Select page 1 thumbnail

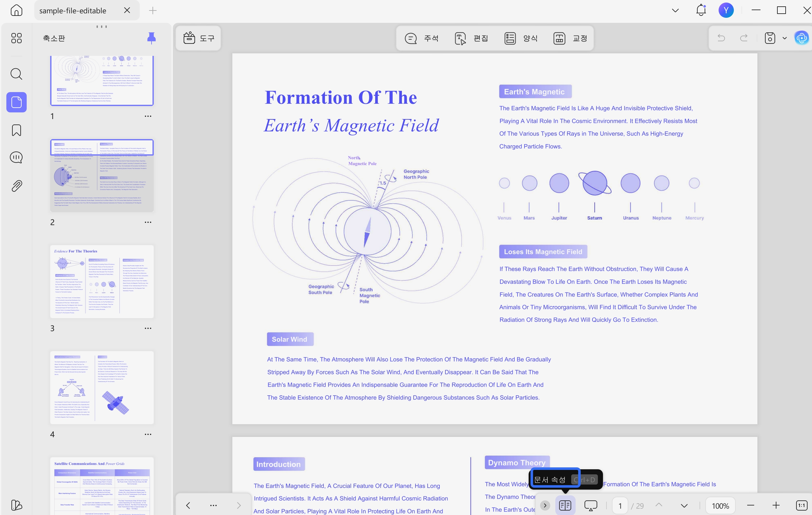[x=102, y=81]
